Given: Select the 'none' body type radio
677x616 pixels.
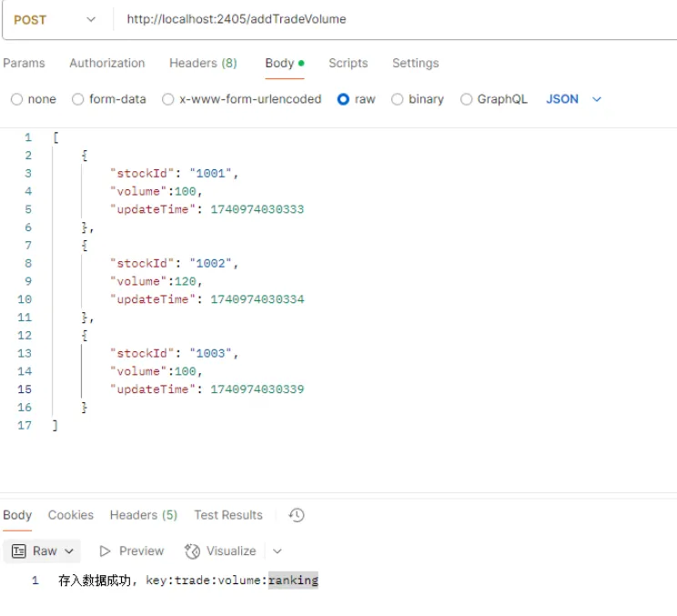Looking at the screenshot, I should point(16,99).
